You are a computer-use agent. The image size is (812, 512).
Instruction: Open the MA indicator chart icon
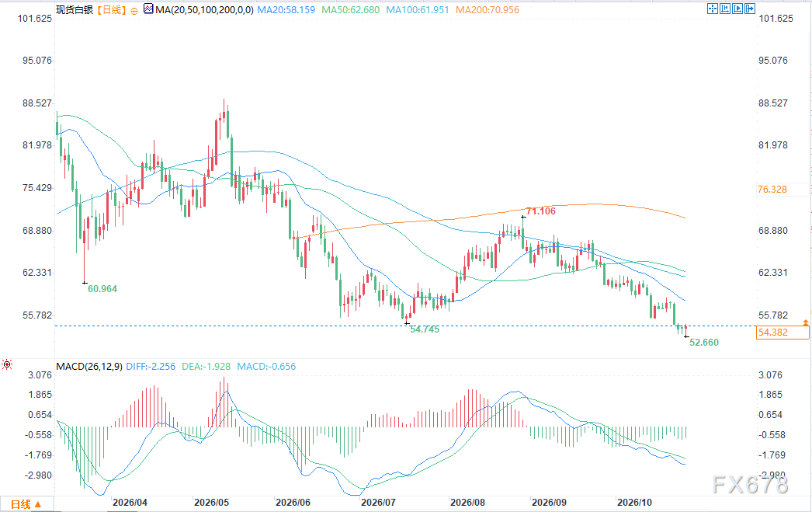coord(148,9)
